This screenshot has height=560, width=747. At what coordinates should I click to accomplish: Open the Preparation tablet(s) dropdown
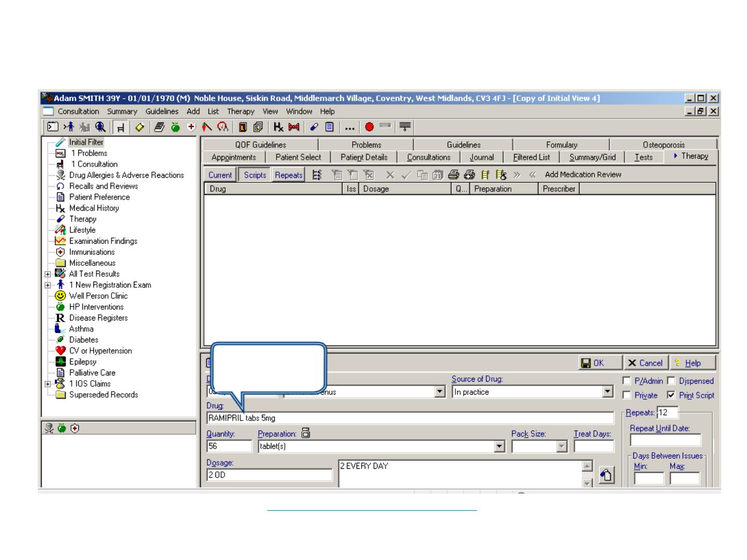point(499,446)
